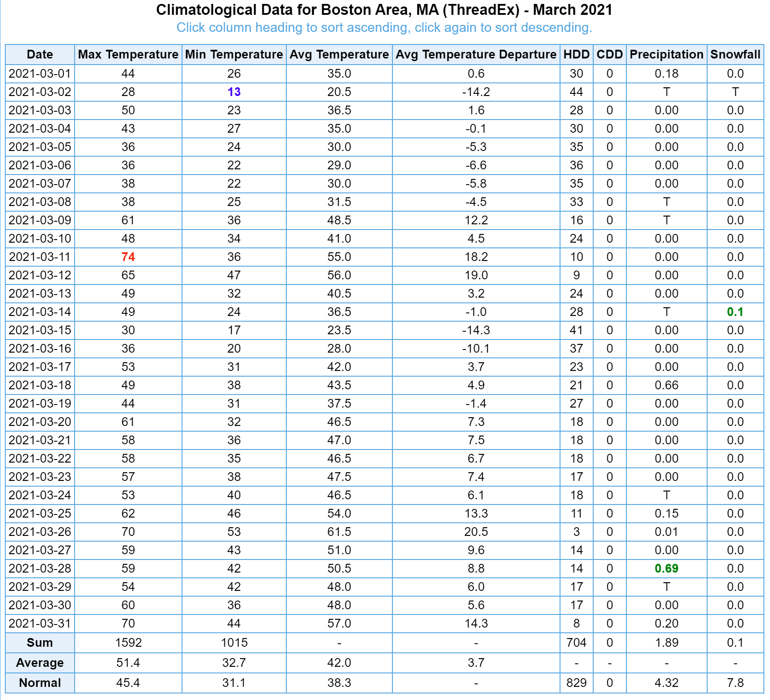Select the Max Temperature sum 1592
Screen dimensions: 770x700
click(x=128, y=643)
